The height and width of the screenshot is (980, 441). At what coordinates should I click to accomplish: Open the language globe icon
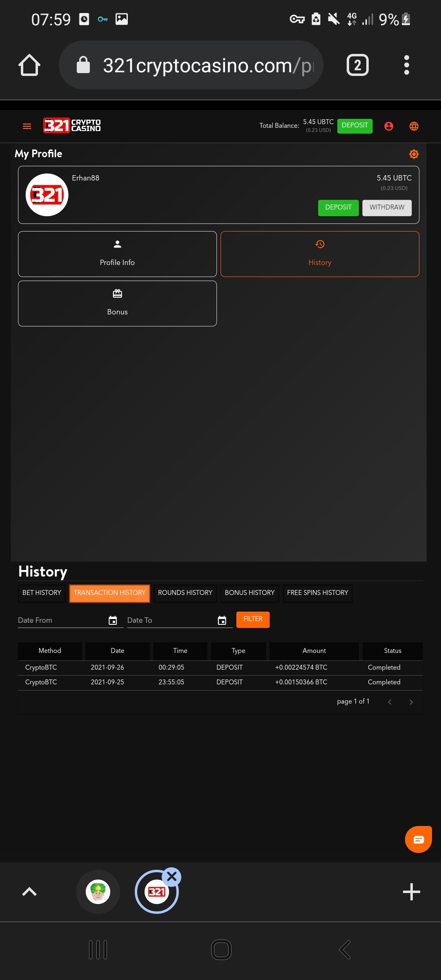tap(414, 126)
